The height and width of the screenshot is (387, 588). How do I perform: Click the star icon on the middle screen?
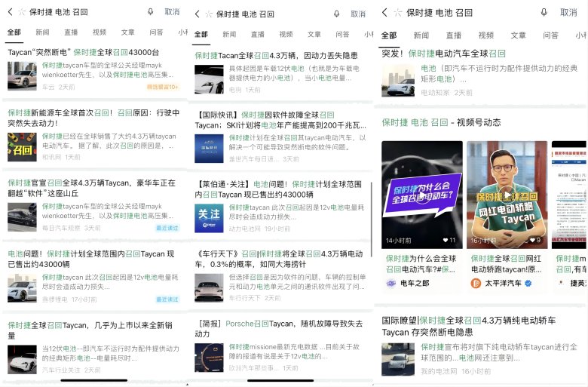click(208, 14)
